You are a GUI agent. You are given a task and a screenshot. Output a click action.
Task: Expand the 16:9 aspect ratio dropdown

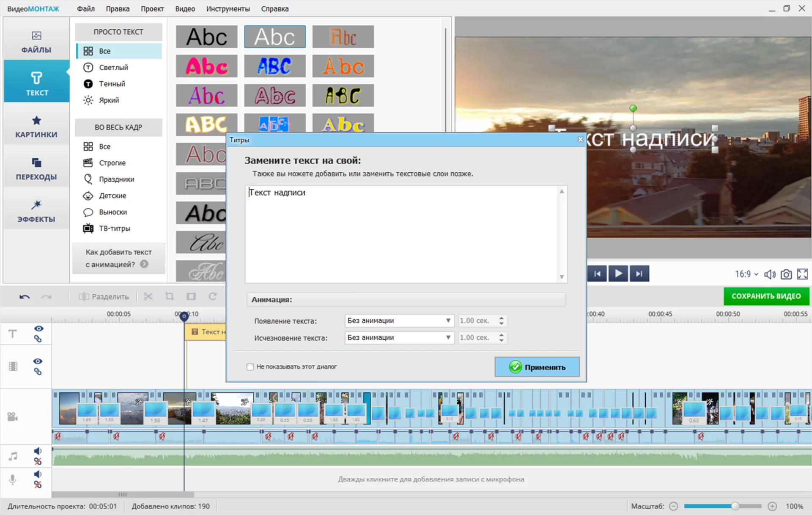746,274
